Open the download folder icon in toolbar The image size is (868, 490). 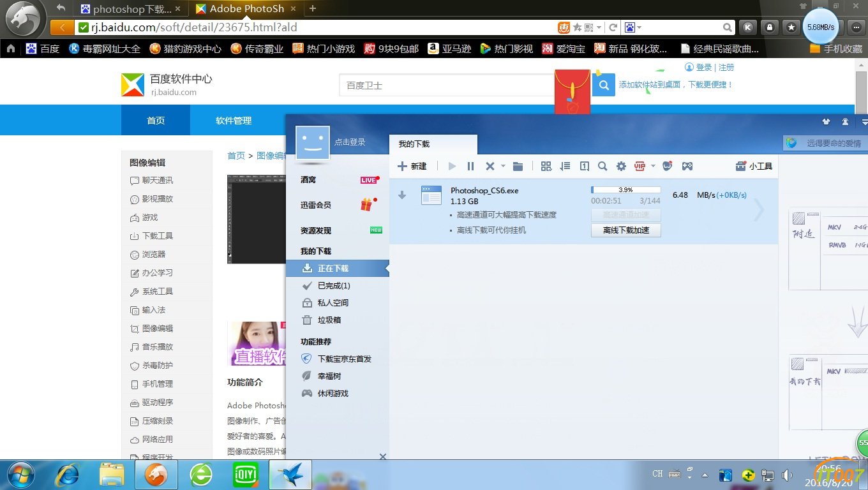tap(518, 166)
